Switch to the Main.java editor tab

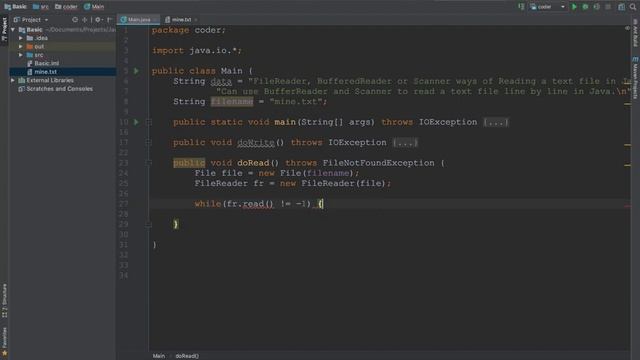coord(139,20)
